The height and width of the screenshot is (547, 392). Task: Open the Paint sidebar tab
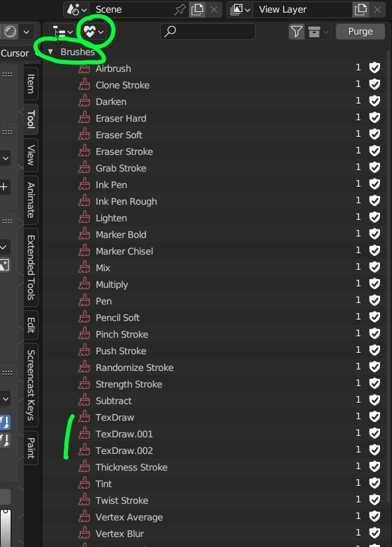[31, 448]
